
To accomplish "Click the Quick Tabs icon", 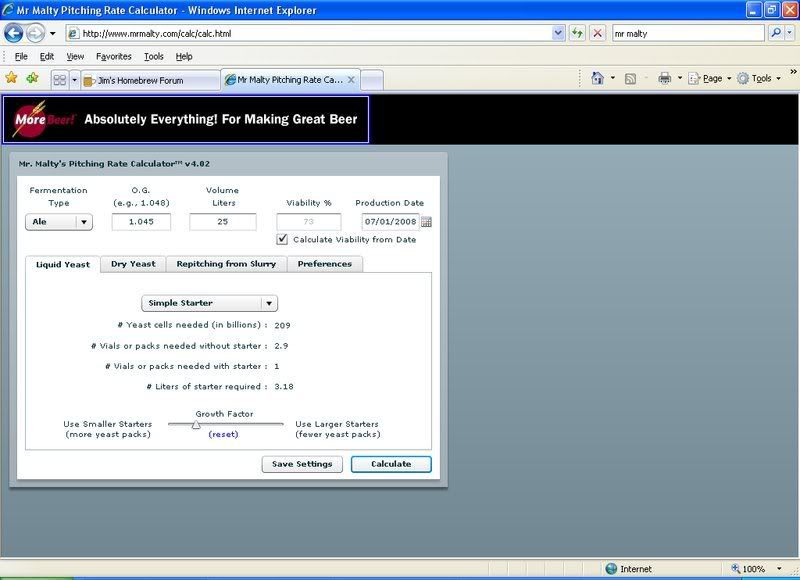I will (60, 80).
